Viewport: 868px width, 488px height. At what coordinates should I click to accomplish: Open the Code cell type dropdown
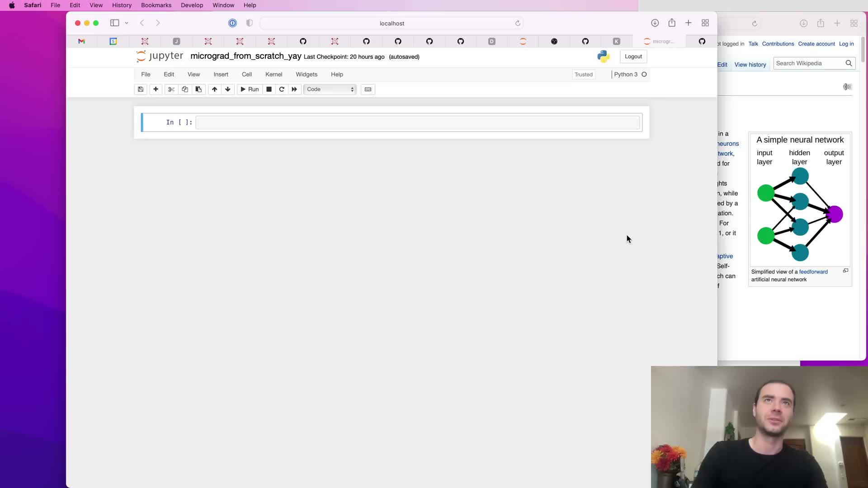pyautogui.click(x=330, y=89)
